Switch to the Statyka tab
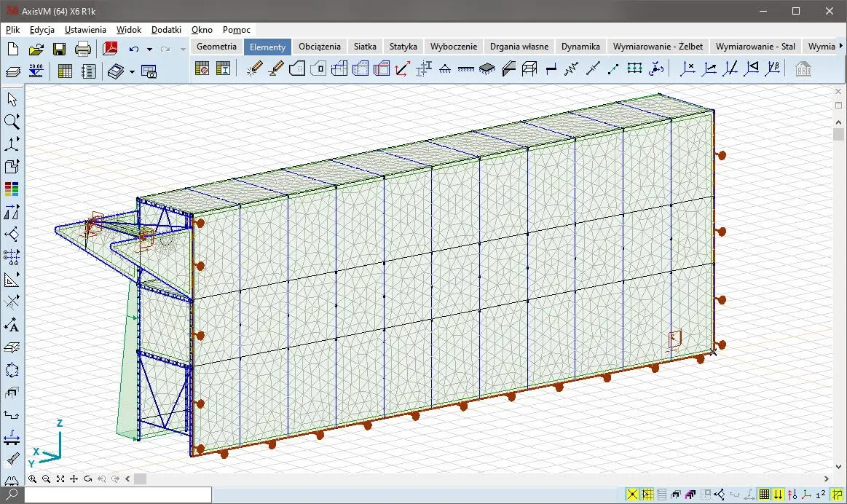 click(x=403, y=47)
